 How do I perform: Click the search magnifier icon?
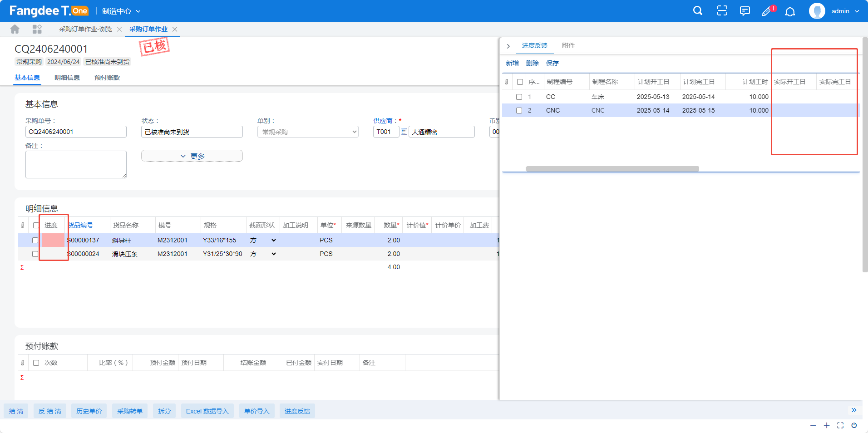tap(698, 11)
